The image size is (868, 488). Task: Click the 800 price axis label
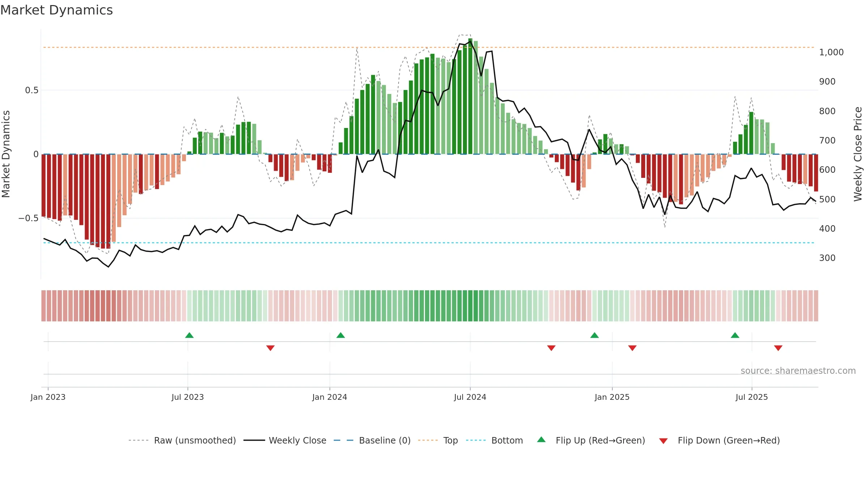(827, 111)
